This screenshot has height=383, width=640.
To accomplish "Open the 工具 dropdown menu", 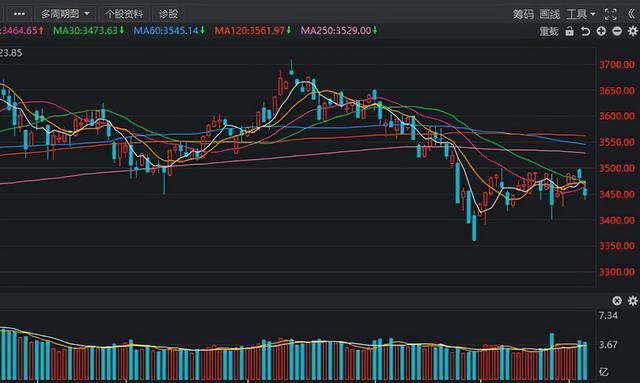I will point(581,14).
